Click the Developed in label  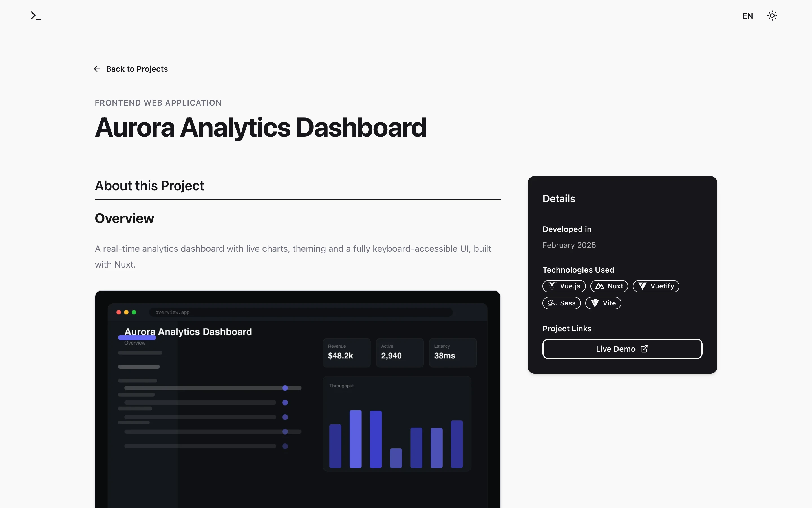click(567, 229)
